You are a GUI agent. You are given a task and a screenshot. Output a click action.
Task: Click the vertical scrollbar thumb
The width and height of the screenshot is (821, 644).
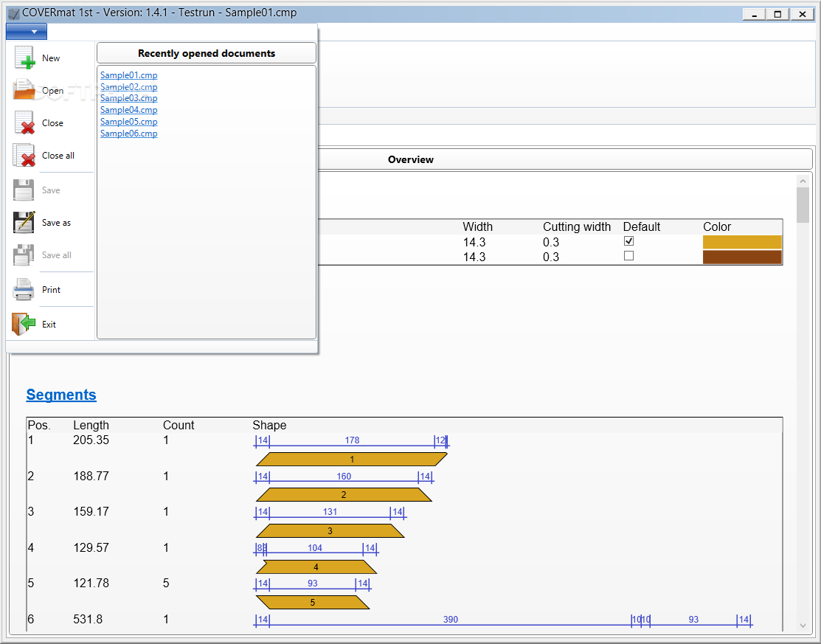[803, 205]
